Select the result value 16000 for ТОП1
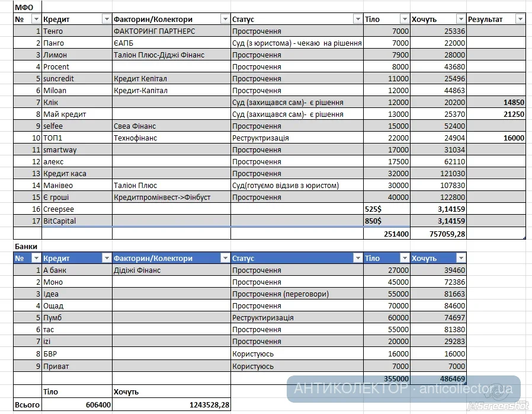532x414 pixels. [x=496, y=138]
